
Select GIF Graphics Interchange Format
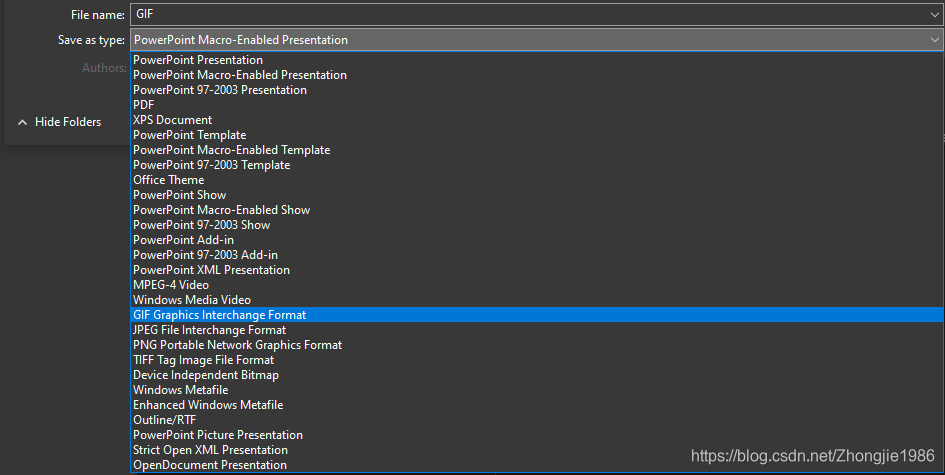tap(537, 315)
